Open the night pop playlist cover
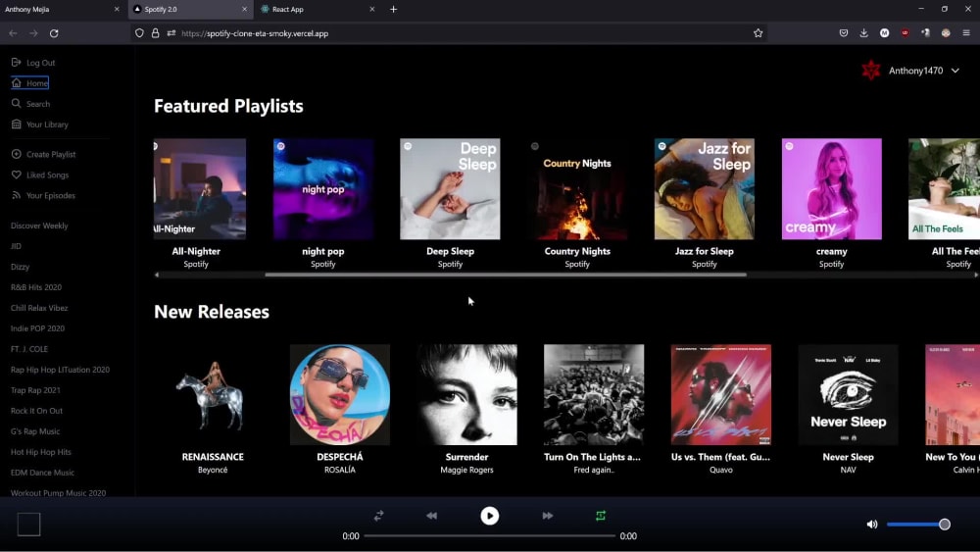The height and width of the screenshot is (552, 980). (x=323, y=189)
